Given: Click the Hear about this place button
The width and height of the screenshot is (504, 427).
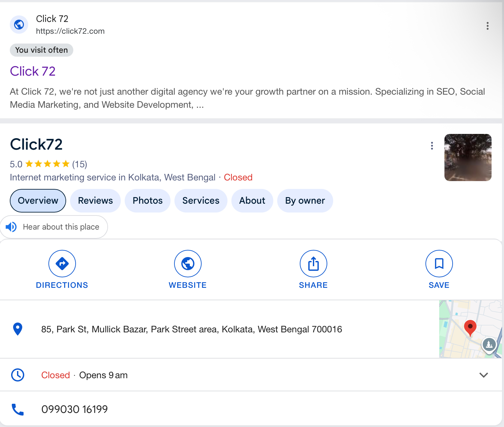Looking at the screenshot, I should (54, 227).
